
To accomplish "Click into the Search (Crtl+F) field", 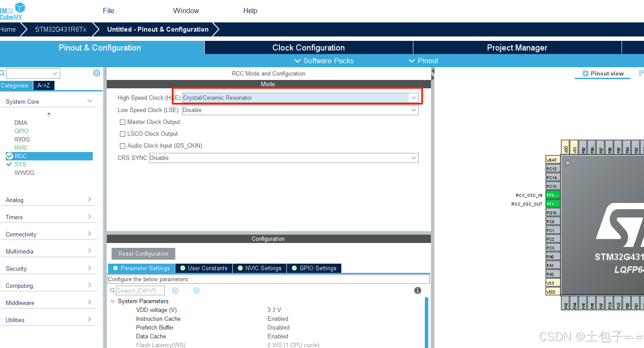I will [x=140, y=290].
